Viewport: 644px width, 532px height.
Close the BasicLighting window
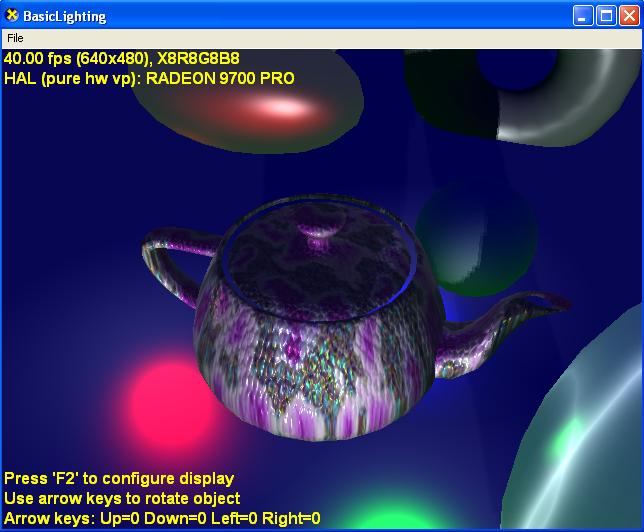tap(629, 16)
